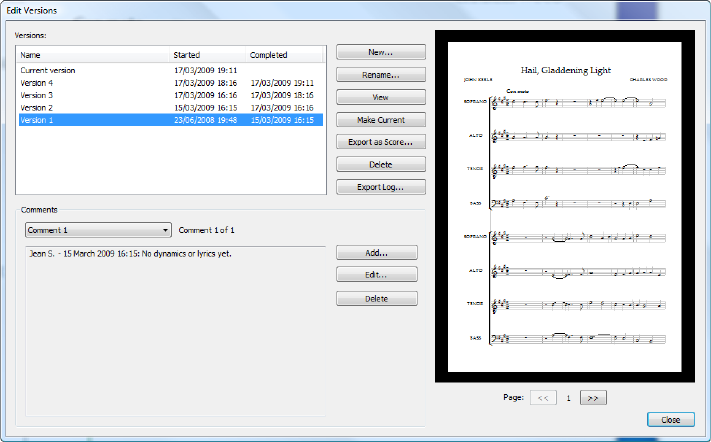Screen dimensions: 711x442
Task: Click Version 3 completed date 17/03/2009 18:16
Action: click(282, 95)
